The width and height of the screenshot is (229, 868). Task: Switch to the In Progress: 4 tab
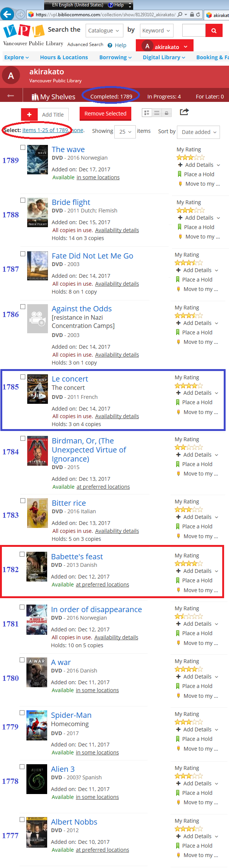click(x=164, y=97)
